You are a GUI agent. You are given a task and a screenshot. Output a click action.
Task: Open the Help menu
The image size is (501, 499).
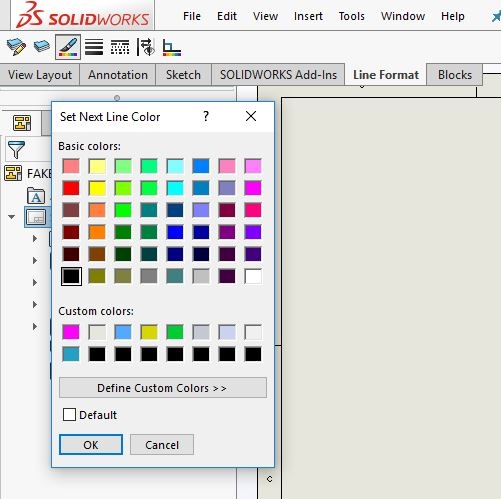[x=452, y=16]
